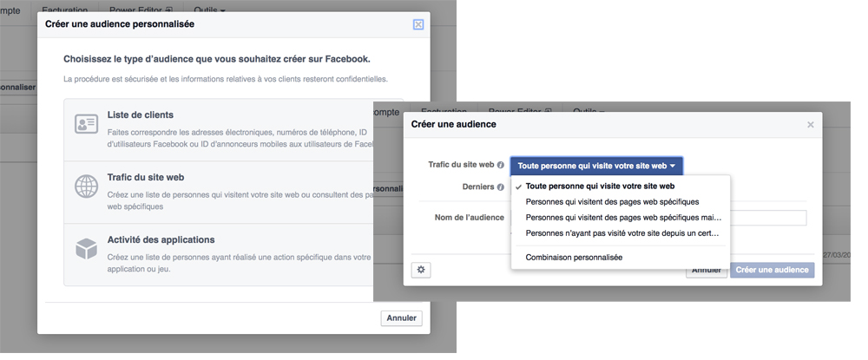The width and height of the screenshot is (868, 360).
Task: Click info icon next to Trafic du site web
Action: pyautogui.click(x=501, y=165)
